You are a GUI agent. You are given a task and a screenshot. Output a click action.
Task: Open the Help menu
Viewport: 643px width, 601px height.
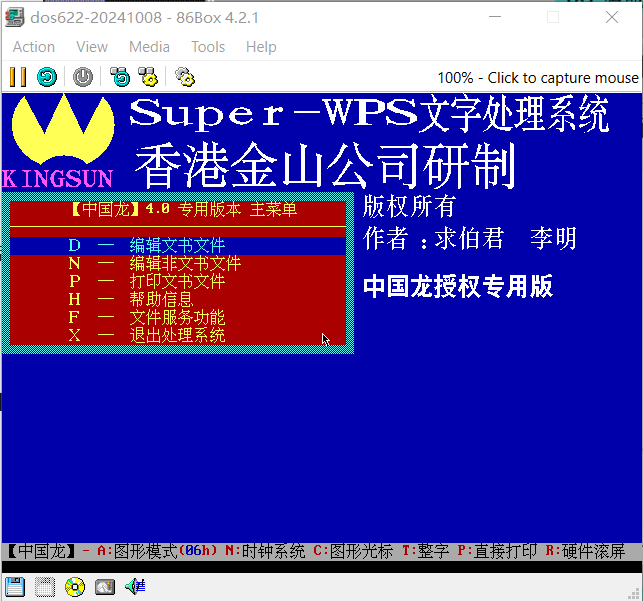point(261,47)
